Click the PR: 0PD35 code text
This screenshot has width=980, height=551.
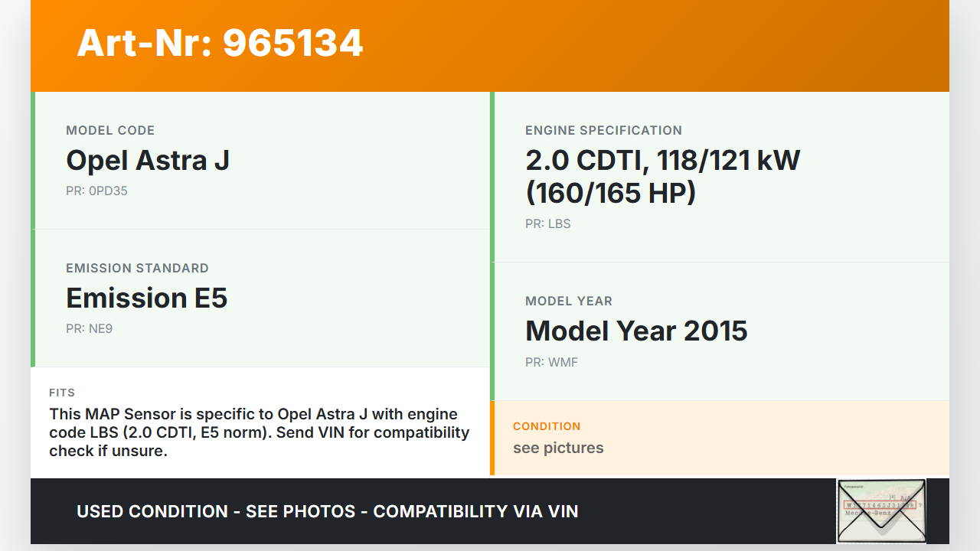(x=96, y=191)
